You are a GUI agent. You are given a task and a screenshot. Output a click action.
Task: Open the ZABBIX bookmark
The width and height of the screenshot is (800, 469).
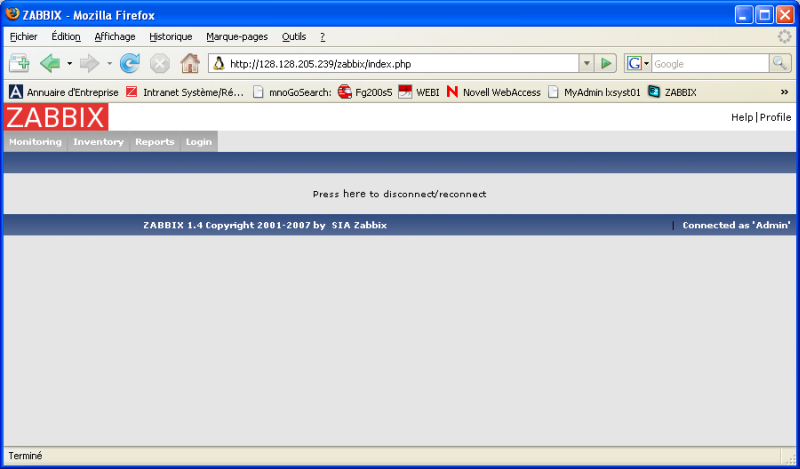tap(672, 92)
